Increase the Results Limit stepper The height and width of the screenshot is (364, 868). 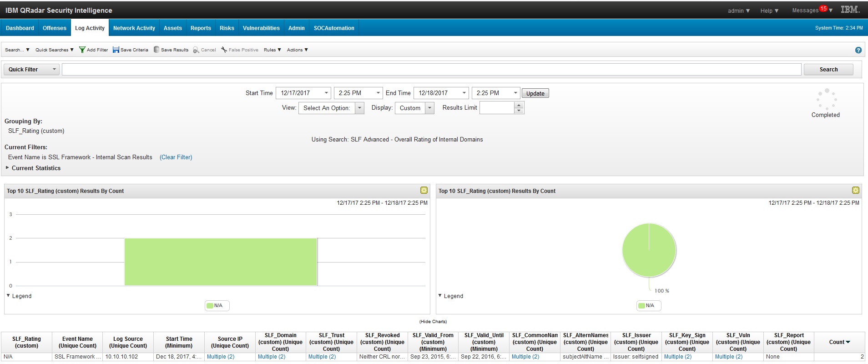[519, 105]
